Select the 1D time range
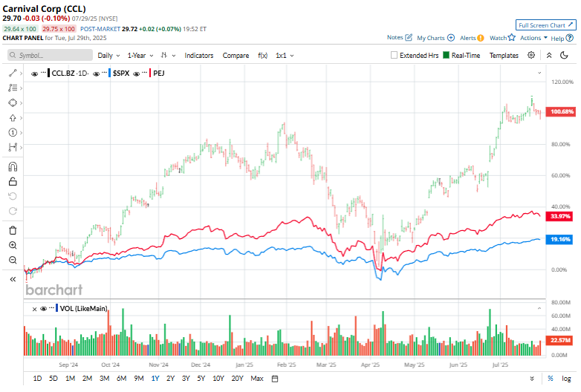The image size is (581, 392). (x=37, y=379)
